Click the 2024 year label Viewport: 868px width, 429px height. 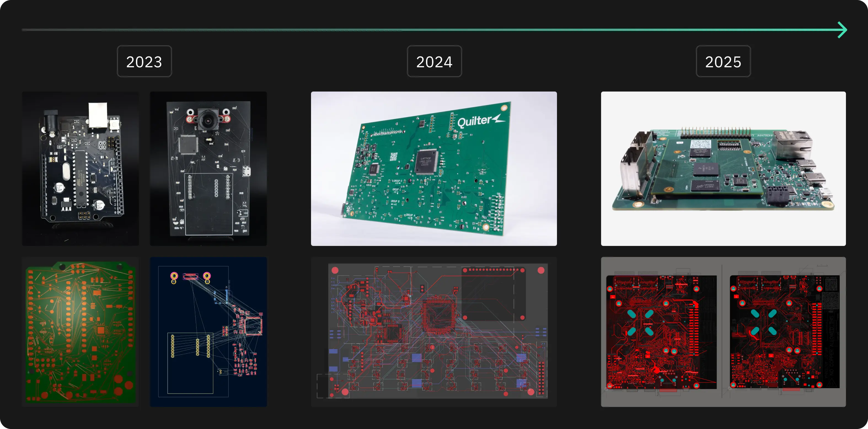click(x=434, y=61)
